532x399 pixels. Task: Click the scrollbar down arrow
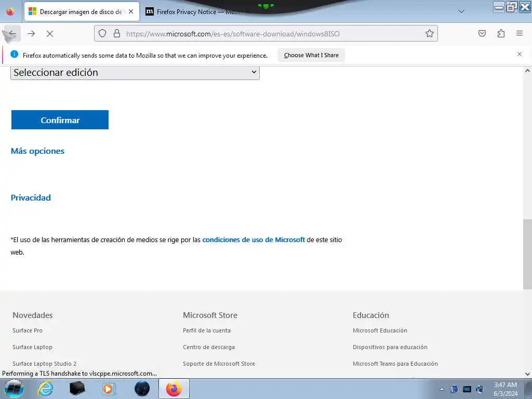(527, 374)
